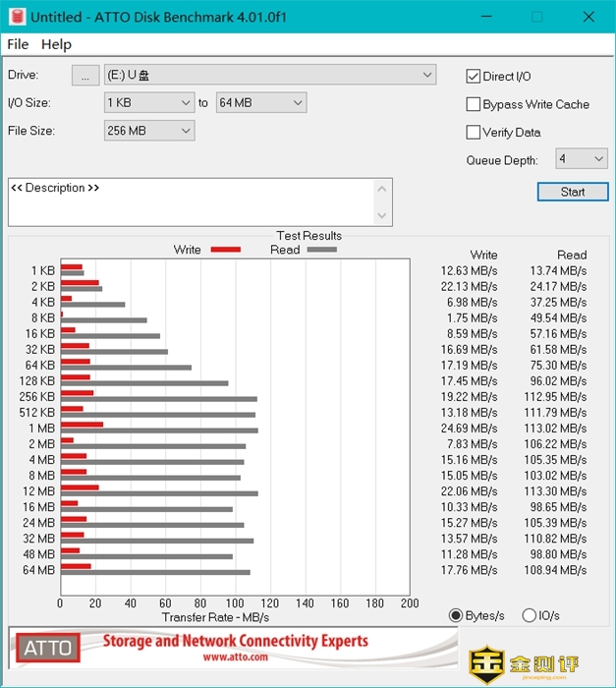Enable Bypass Write Cache option

pos(474,104)
